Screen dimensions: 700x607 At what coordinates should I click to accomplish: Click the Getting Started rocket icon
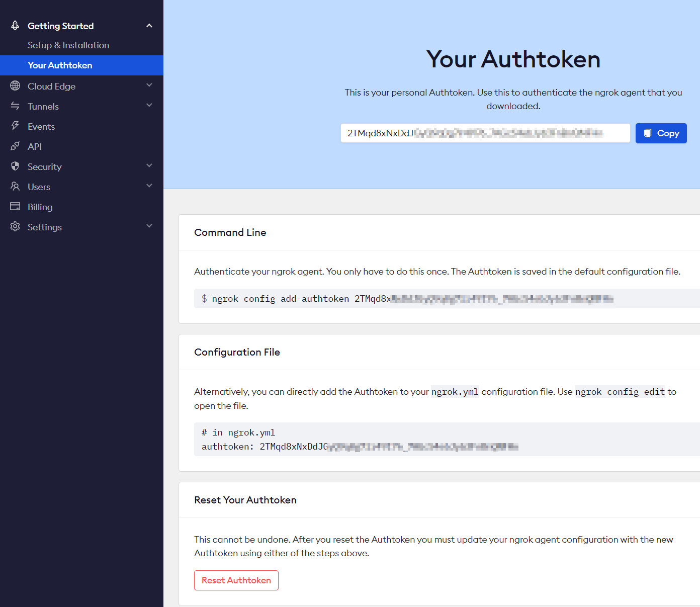[x=15, y=25]
